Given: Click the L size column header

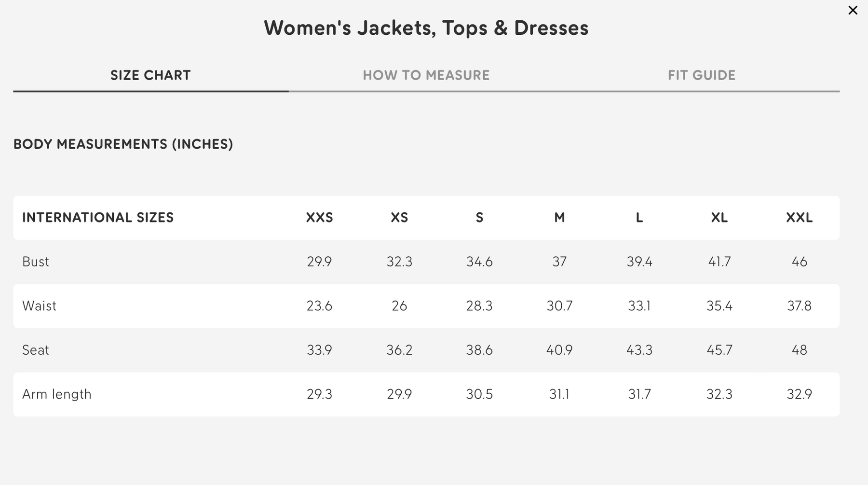Looking at the screenshot, I should pyautogui.click(x=639, y=218).
